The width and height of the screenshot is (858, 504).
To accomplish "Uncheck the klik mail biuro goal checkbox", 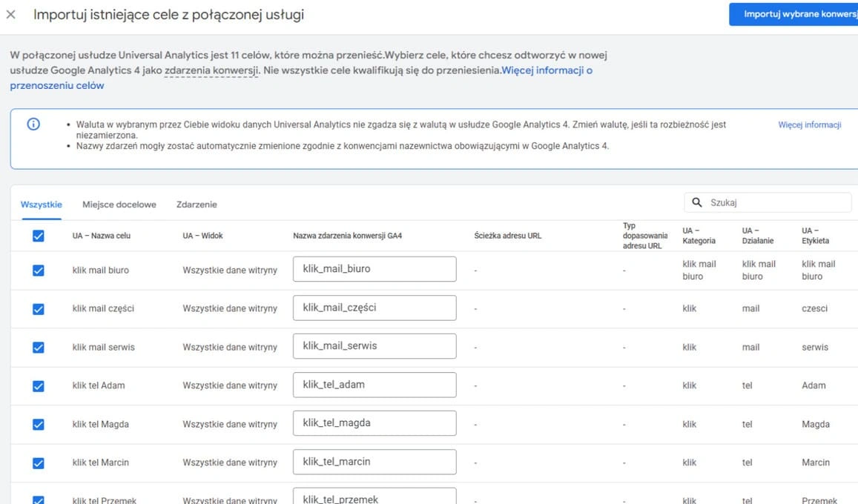I will [x=39, y=271].
